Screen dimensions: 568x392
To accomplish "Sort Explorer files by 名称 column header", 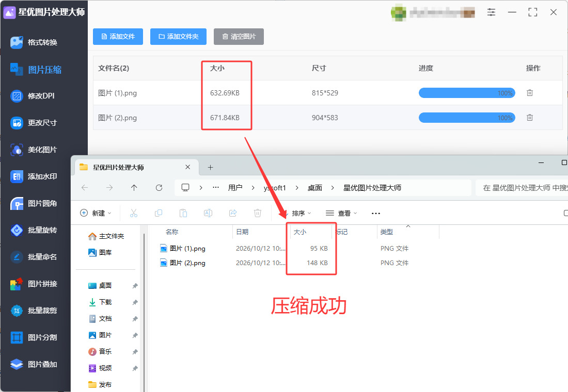I will click(x=172, y=232).
